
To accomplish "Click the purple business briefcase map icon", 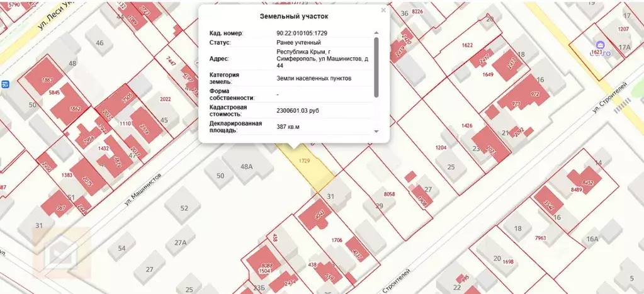I will 600,45.
